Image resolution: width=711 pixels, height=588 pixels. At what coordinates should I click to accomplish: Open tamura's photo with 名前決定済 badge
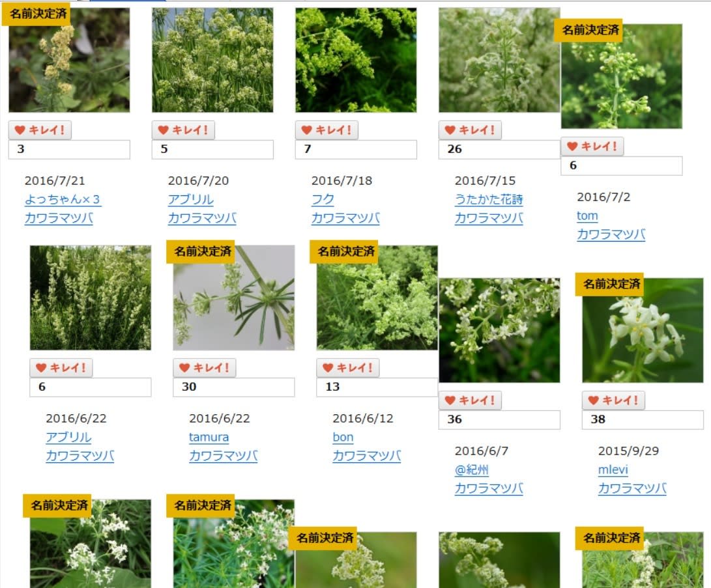pos(234,298)
